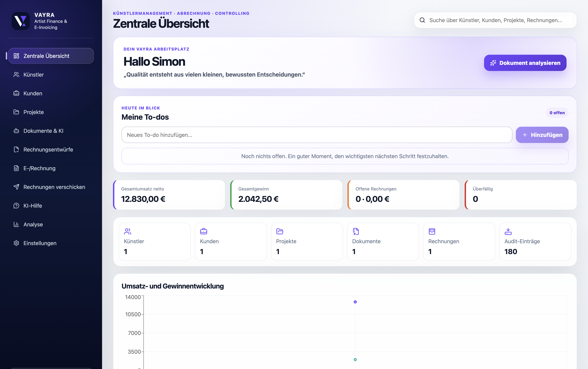Open Rechnungen verschicken page

point(51,187)
